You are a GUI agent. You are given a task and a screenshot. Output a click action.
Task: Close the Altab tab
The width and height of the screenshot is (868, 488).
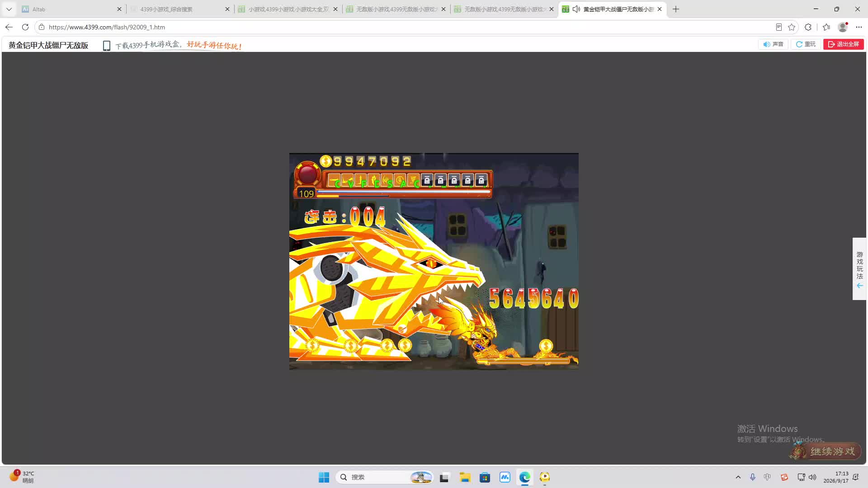[119, 9]
